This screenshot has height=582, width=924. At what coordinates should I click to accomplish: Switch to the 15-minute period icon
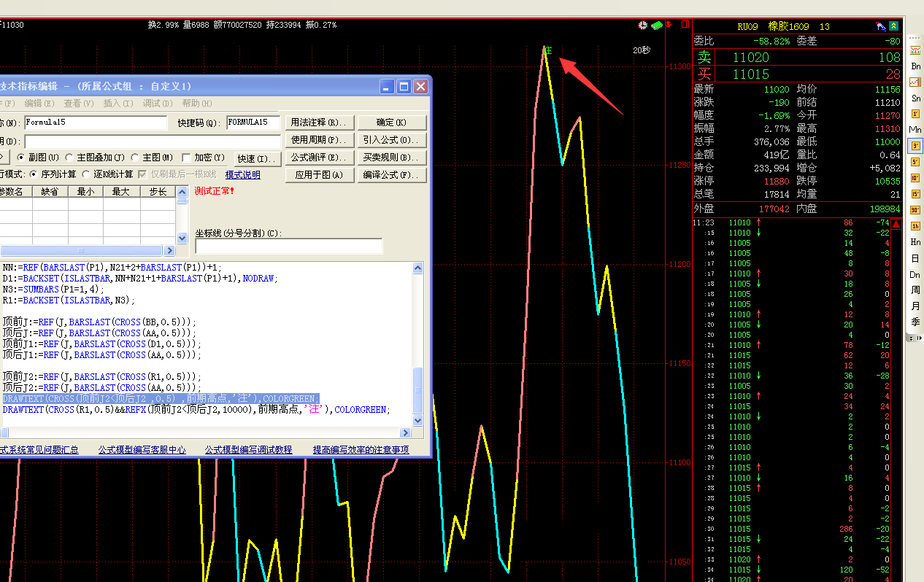[915, 194]
